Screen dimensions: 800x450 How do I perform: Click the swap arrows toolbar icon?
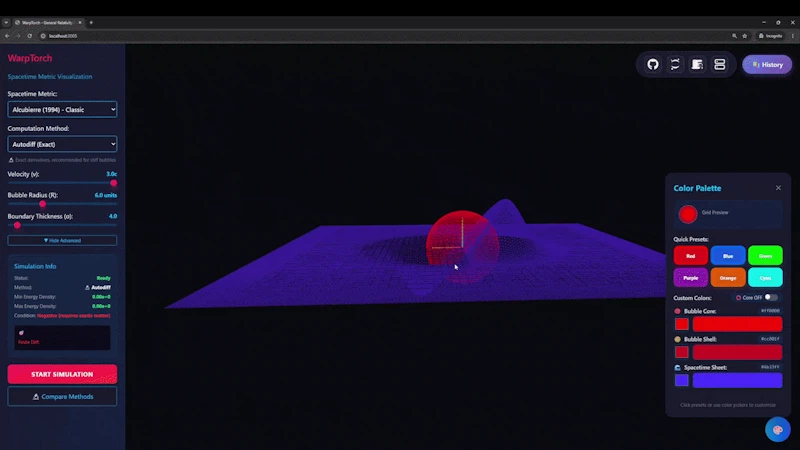tap(675, 64)
